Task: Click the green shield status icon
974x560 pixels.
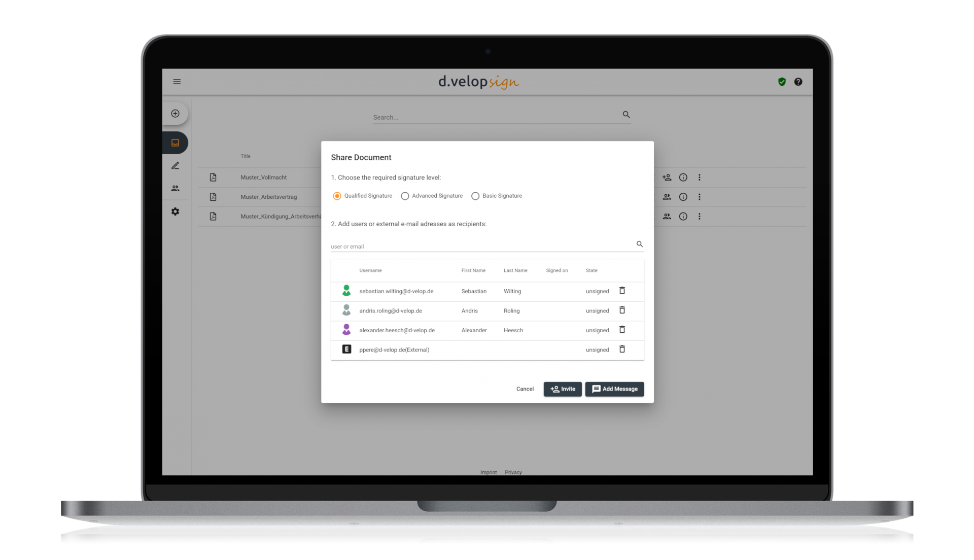Action: [782, 82]
